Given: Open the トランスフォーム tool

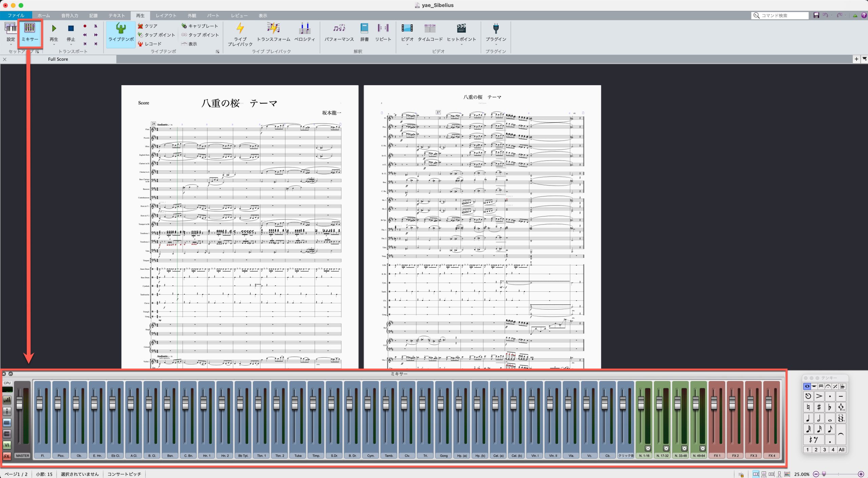Looking at the screenshot, I should 273,33.
